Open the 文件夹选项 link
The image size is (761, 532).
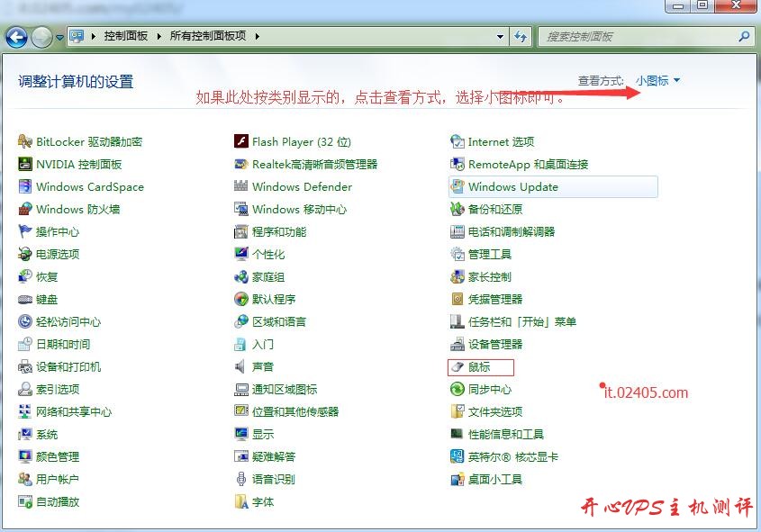[495, 411]
